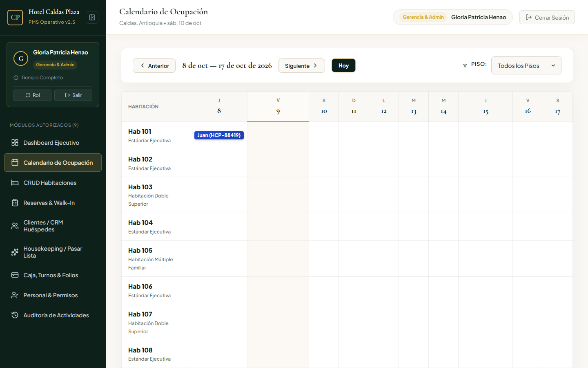This screenshot has height=368, width=588.
Task: Open Clientes / CRM Huéspedes module
Action: click(x=53, y=226)
